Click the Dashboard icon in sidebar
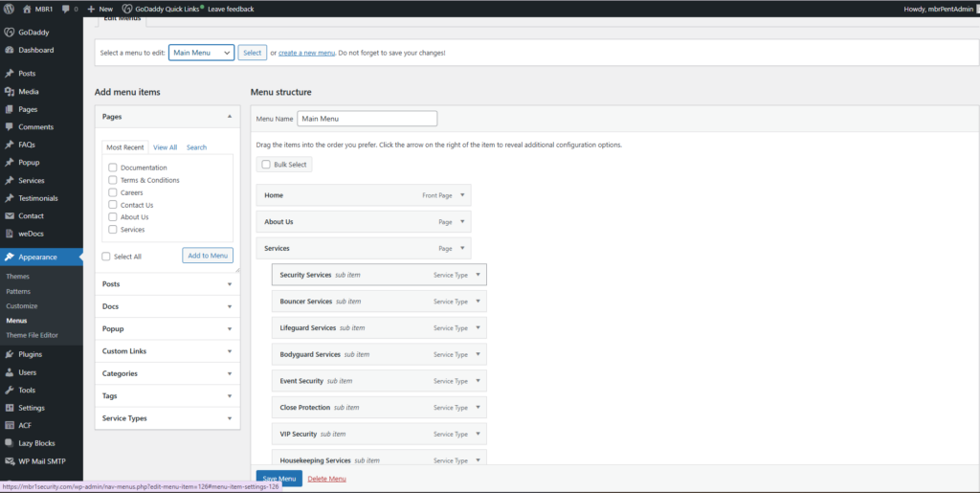980x493 pixels. tap(10, 50)
